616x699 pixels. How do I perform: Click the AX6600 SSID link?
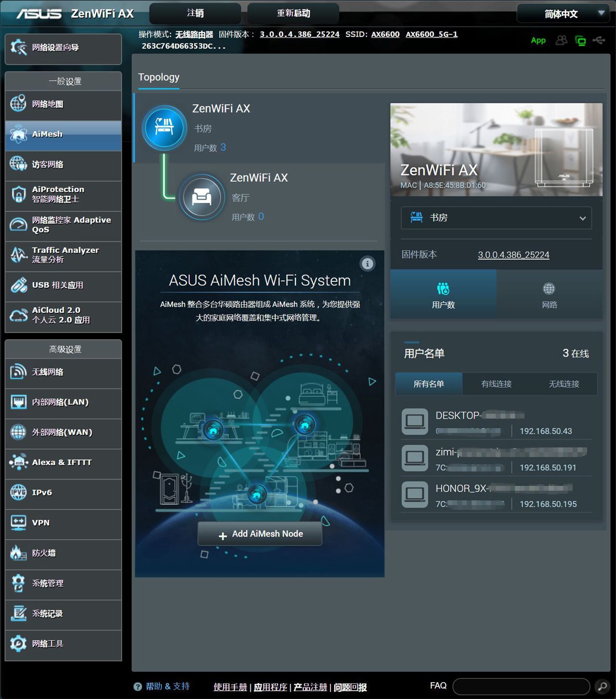pos(385,35)
